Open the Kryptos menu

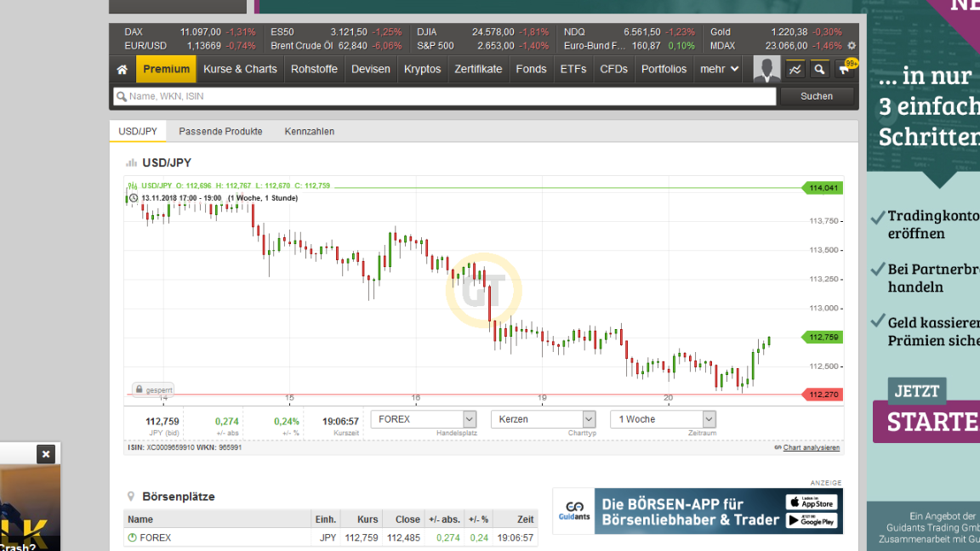coord(422,70)
